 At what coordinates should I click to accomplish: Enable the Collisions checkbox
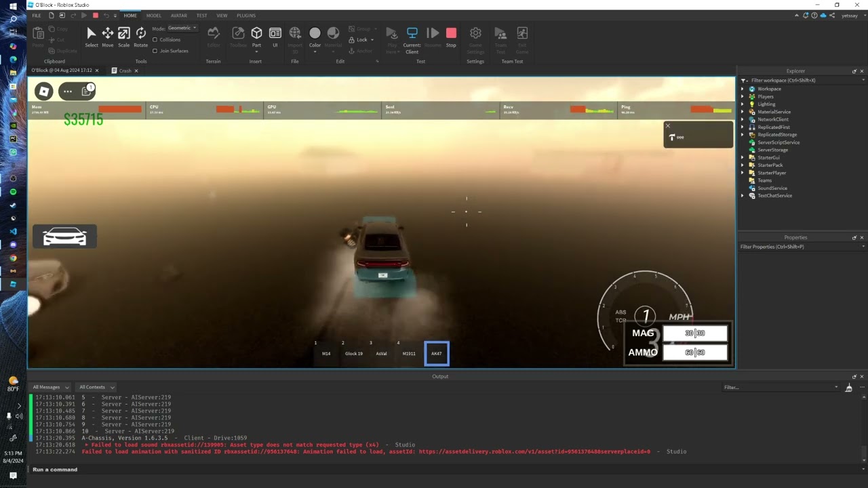click(x=155, y=40)
